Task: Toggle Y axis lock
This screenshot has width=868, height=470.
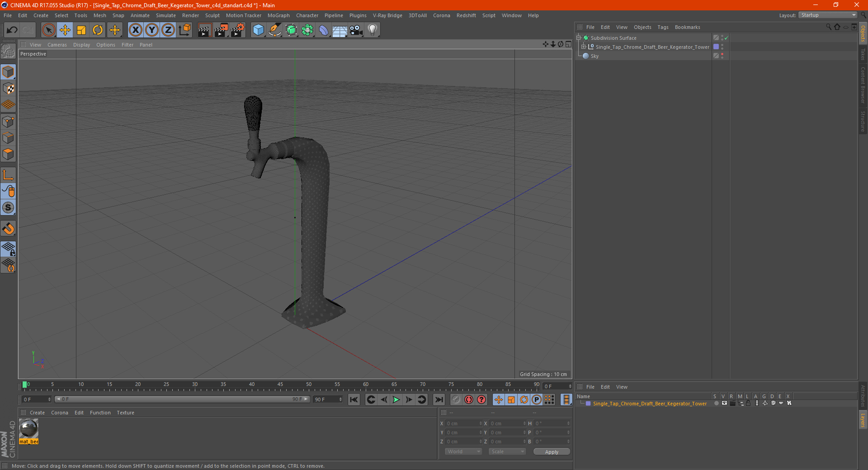Action: click(x=152, y=30)
